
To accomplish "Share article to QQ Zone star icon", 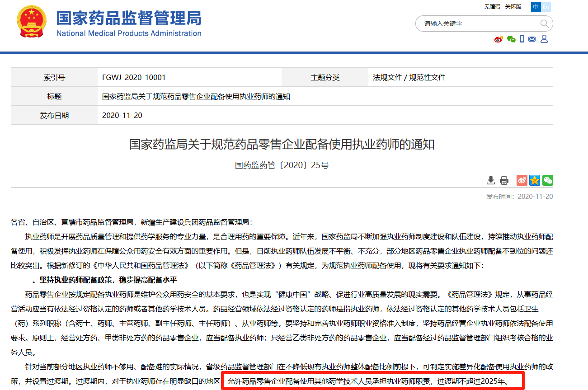I will [x=535, y=180].
